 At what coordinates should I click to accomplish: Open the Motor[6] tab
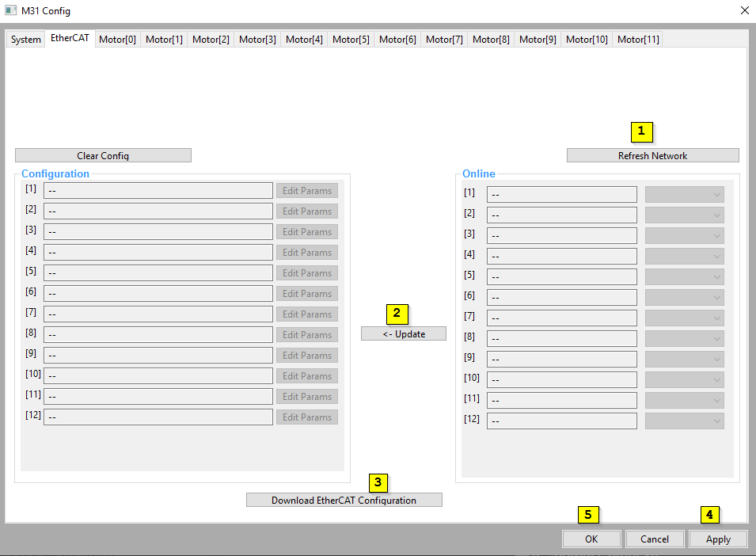(x=397, y=39)
